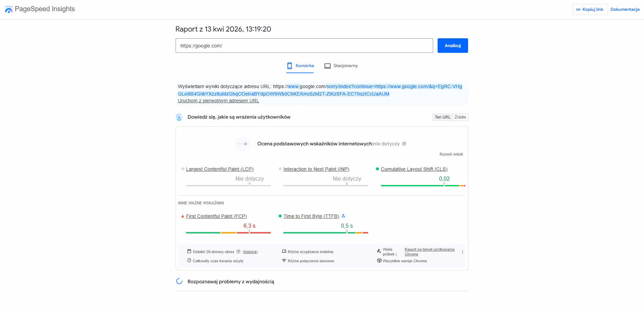Select the Komórka tab
Image resolution: width=644 pixels, height=309 pixels.
click(x=300, y=66)
